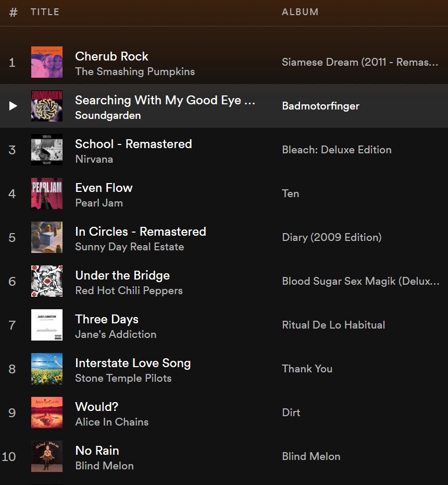
Task: Open Diary (2009 Edition) album link
Action: 332,237
